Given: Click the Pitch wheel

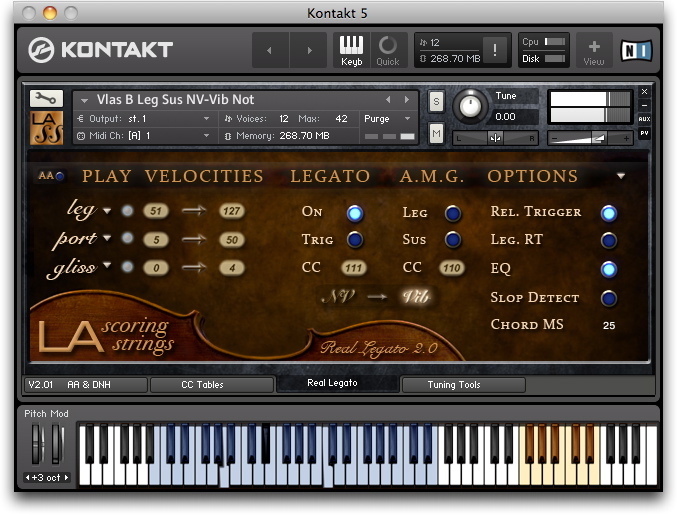Looking at the screenshot, I should (37, 445).
